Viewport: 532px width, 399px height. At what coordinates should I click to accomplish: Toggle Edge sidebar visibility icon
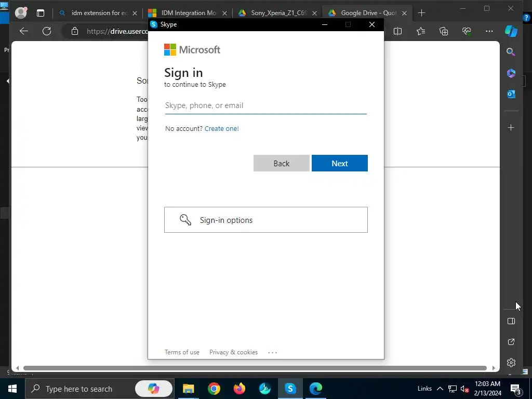(511, 321)
